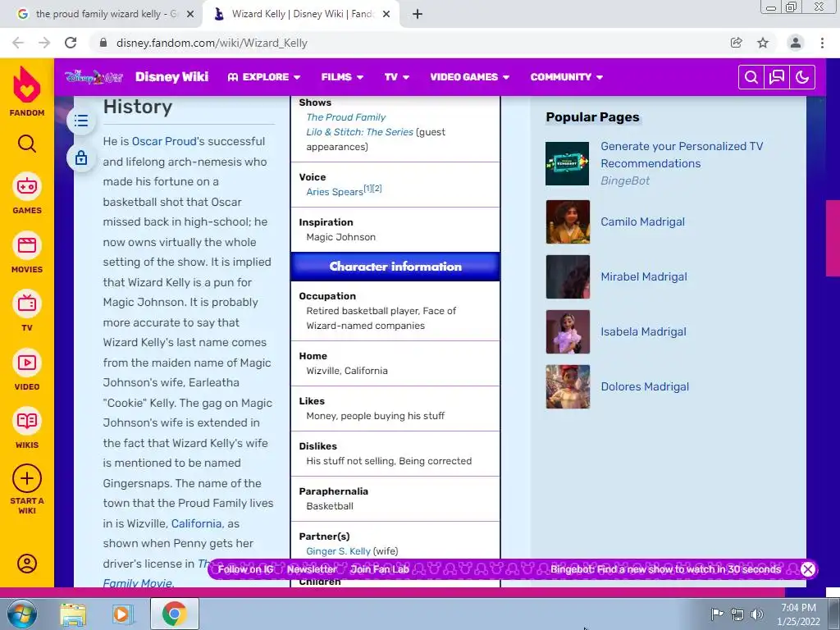This screenshot has width=840, height=630.
Task: Reload the page
Action: pyautogui.click(x=71, y=43)
